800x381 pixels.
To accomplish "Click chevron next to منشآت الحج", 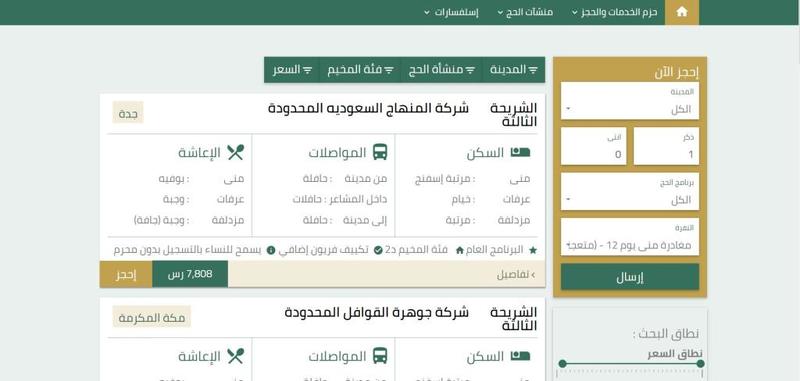I will 501,13.
